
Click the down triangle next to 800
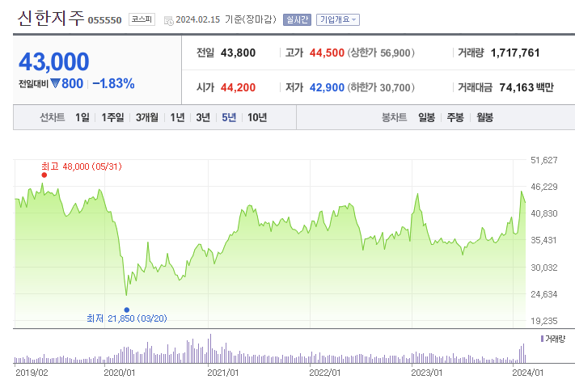click(55, 83)
